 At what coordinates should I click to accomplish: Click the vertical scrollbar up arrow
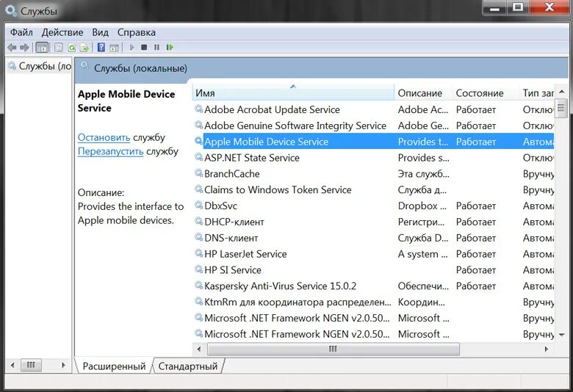pyautogui.click(x=562, y=92)
